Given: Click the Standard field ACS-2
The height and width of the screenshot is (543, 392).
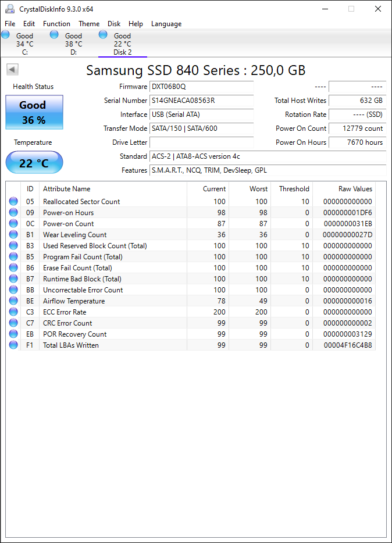Looking at the screenshot, I should pos(268,156).
